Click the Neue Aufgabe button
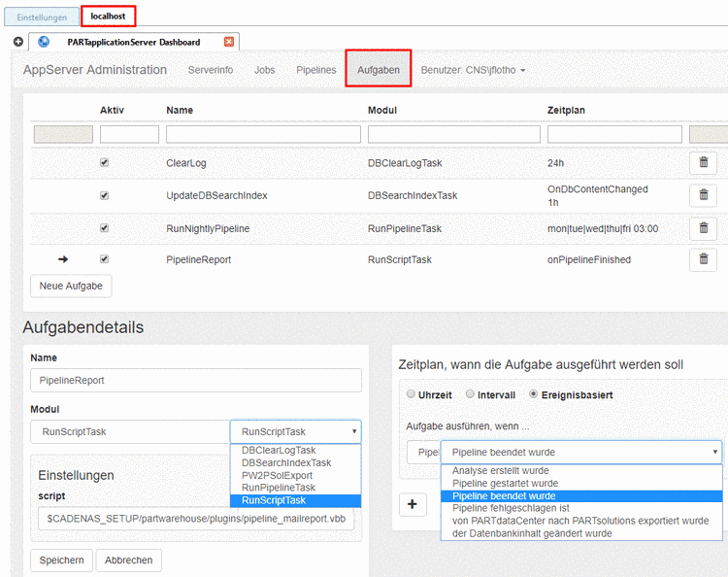 point(71,286)
